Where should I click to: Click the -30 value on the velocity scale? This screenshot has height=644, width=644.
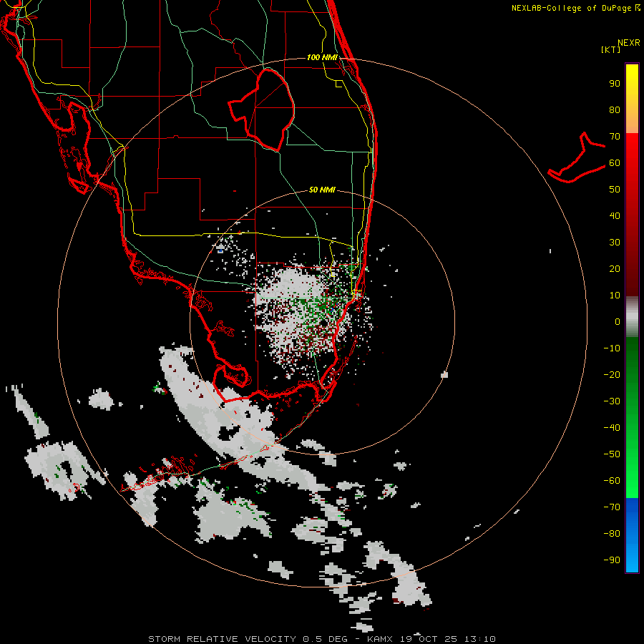tap(612, 401)
